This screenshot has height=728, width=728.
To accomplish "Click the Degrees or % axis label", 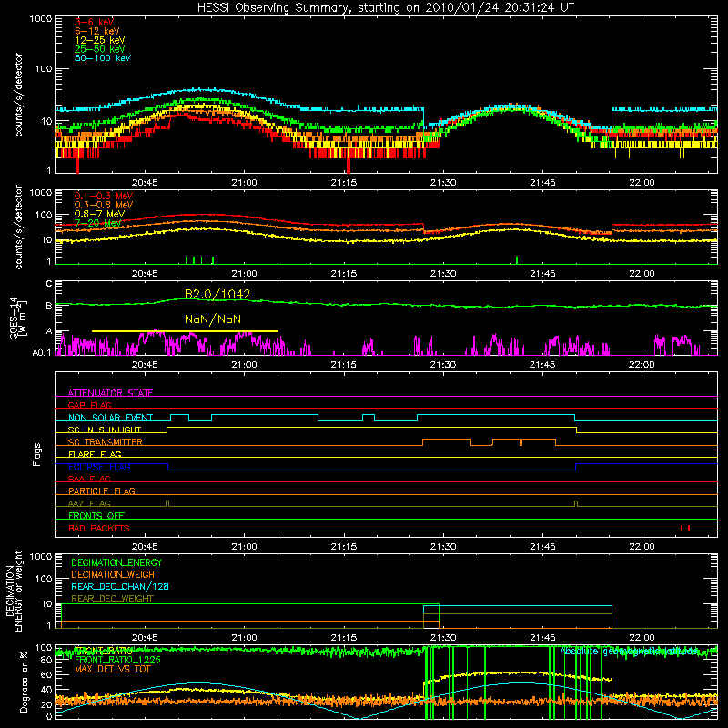I will [x=25, y=682].
